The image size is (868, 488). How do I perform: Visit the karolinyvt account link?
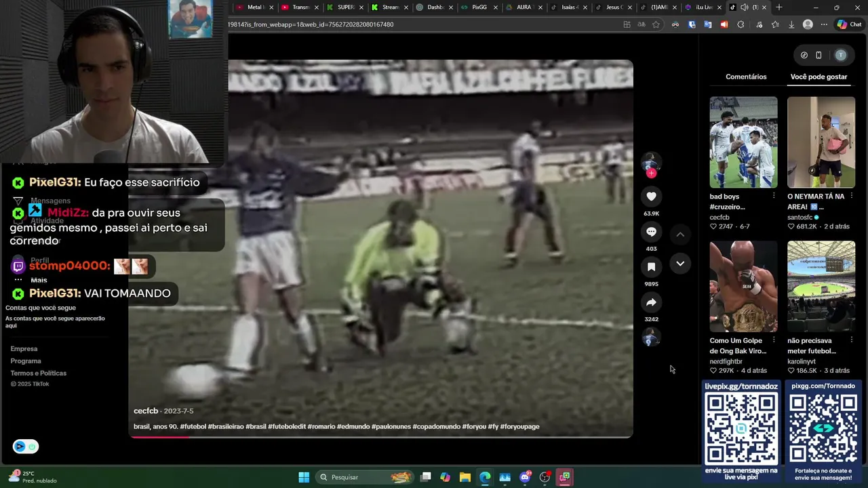(801, 362)
